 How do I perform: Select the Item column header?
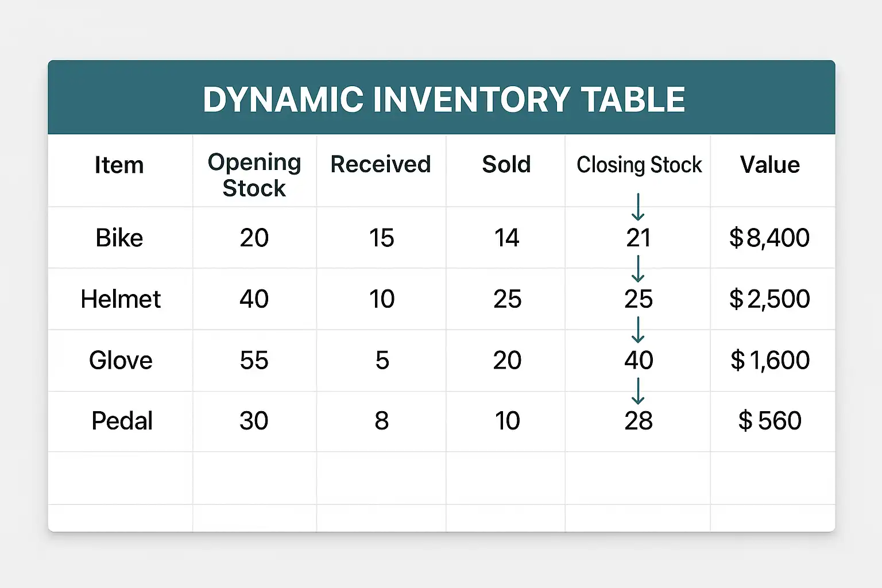[119, 165]
